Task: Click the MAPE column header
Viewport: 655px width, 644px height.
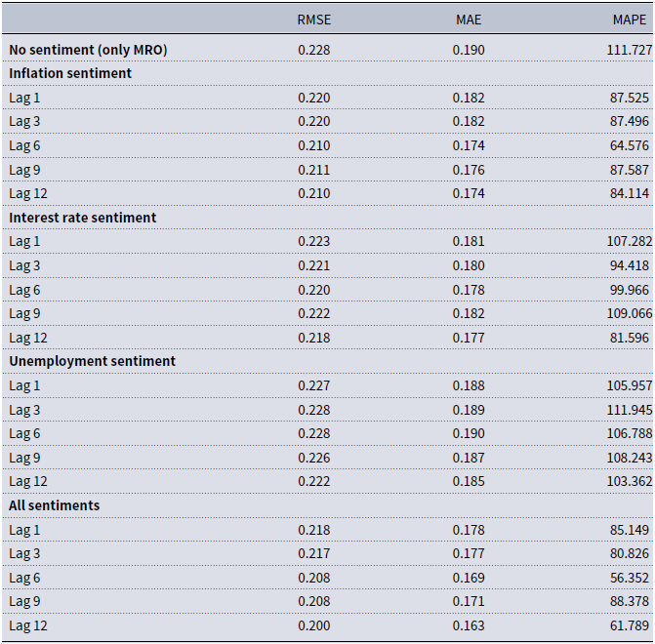Action: pos(629,20)
